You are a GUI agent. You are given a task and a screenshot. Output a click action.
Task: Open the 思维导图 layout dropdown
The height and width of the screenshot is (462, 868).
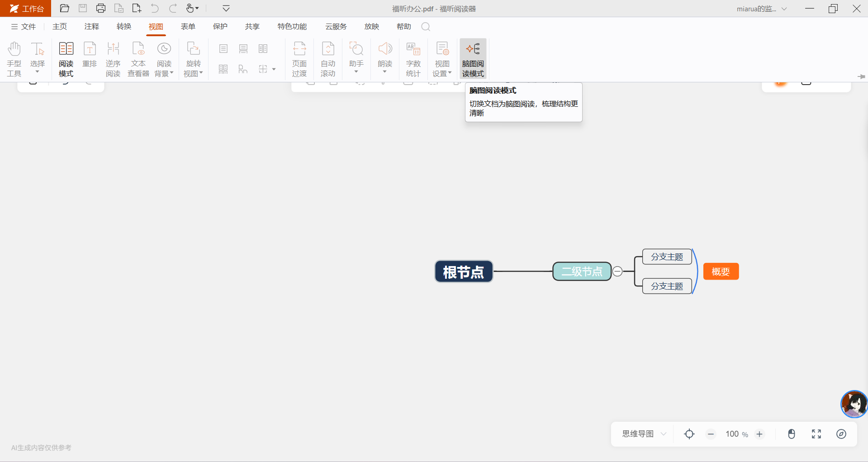[644, 434]
